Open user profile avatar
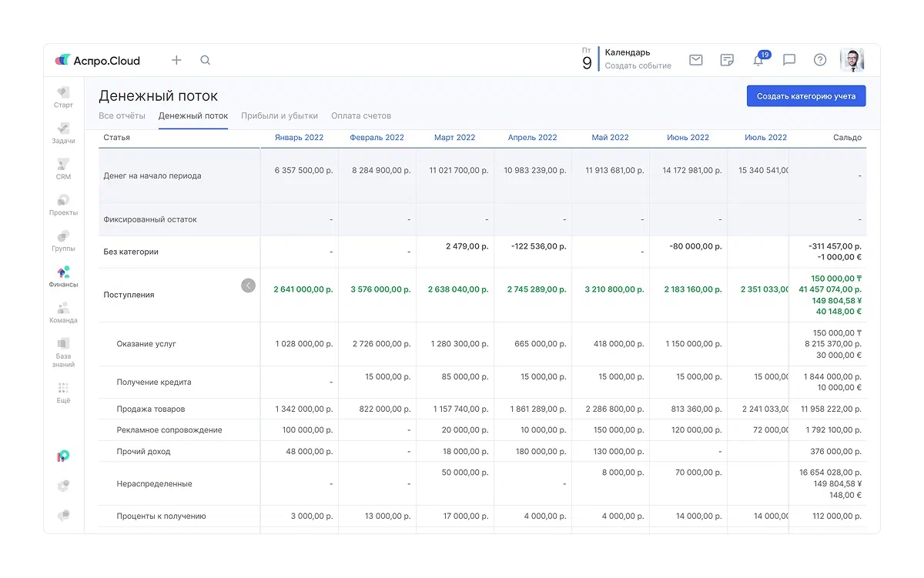Image resolution: width=924 pixels, height=578 pixels. (x=852, y=60)
